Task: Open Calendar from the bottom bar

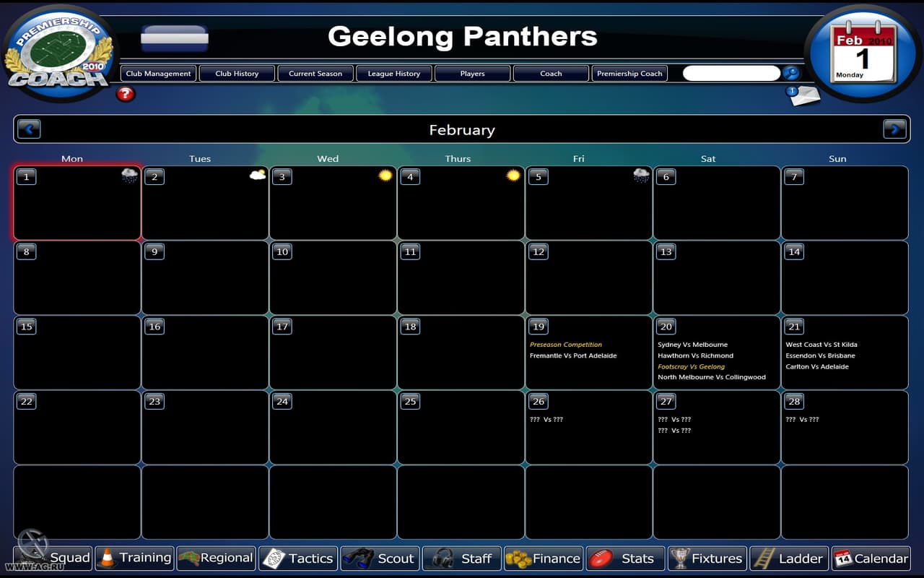Action: pos(871,558)
